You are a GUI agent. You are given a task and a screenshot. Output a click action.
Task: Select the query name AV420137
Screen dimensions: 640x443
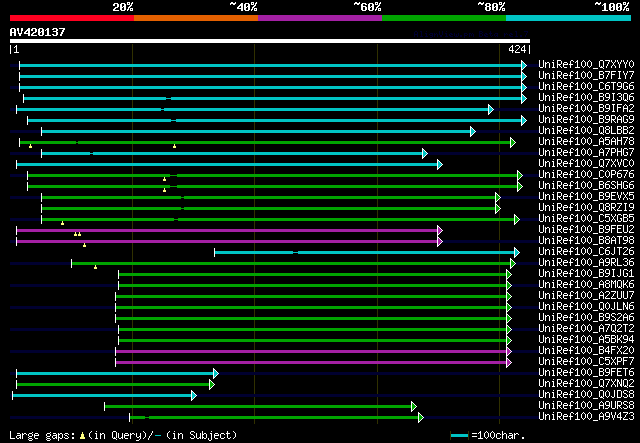coord(38,32)
